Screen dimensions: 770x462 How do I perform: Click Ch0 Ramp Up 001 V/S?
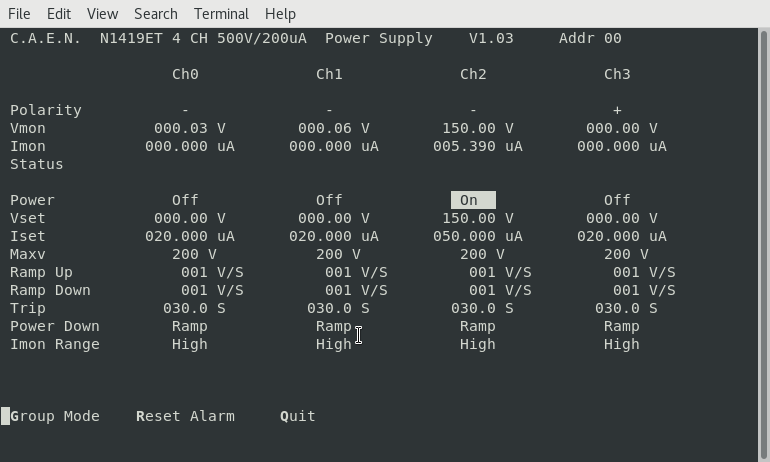[x=212, y=272]
